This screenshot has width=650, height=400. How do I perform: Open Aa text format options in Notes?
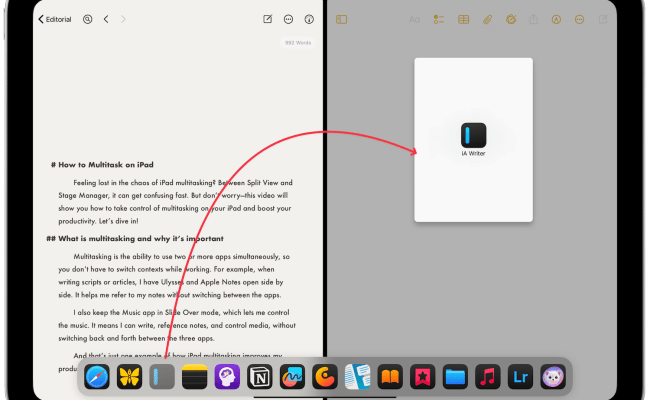click(x=414, y=19)
